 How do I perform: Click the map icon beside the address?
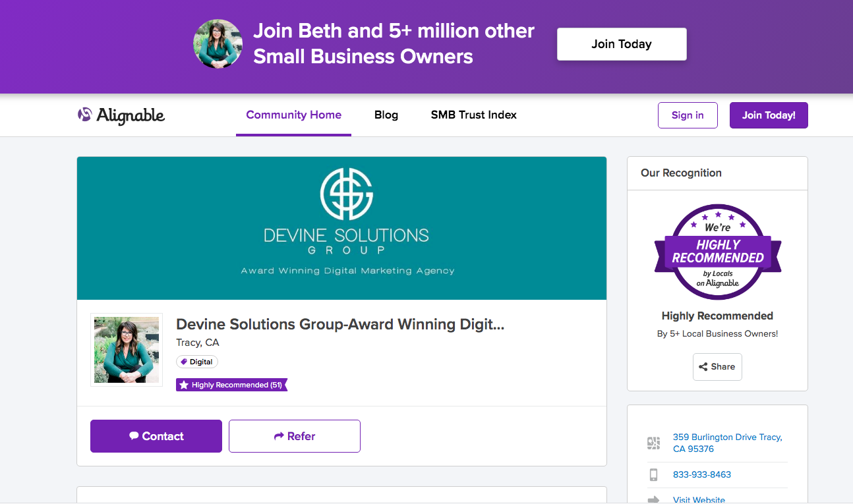653,443
